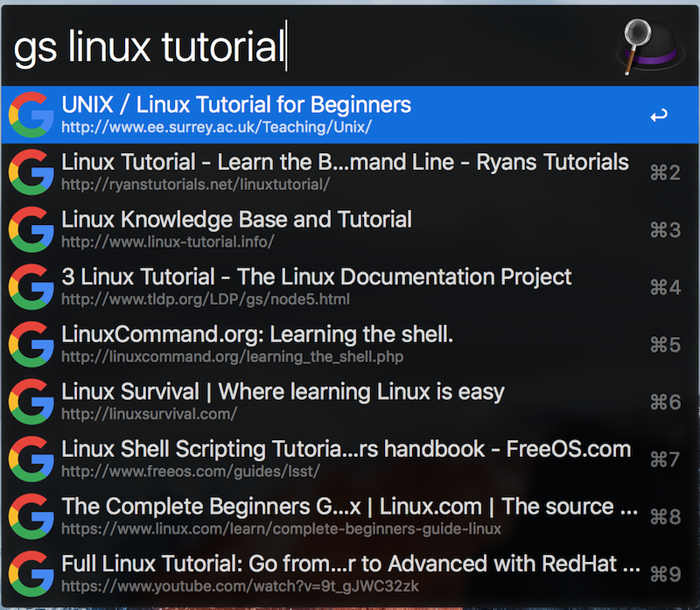Image resolution: width=700 pixels, height=610 pixels.
Task: Click the return arrow icon on highlighted result
Action: pos(659,116)
